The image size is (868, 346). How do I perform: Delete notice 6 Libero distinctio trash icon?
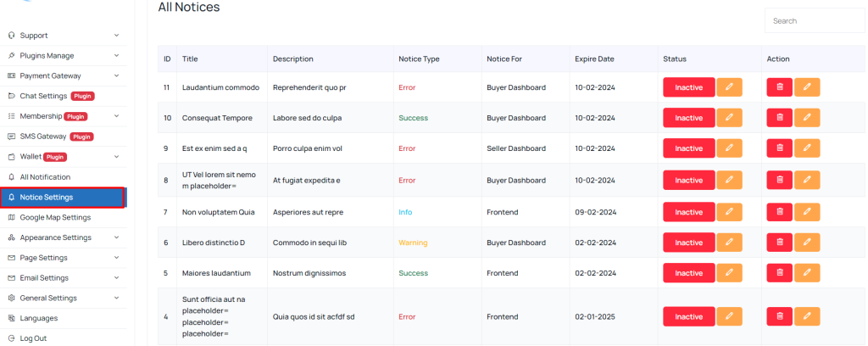780,242
